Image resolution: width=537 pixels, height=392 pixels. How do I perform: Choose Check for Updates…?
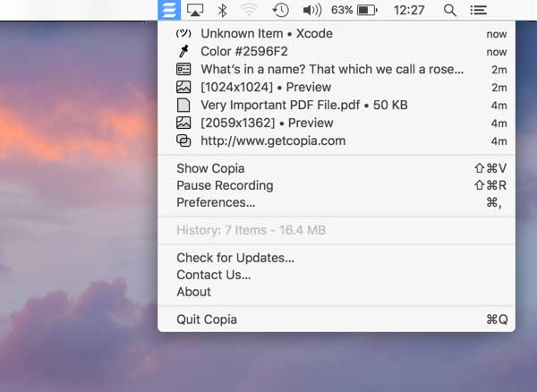point(337,258)
